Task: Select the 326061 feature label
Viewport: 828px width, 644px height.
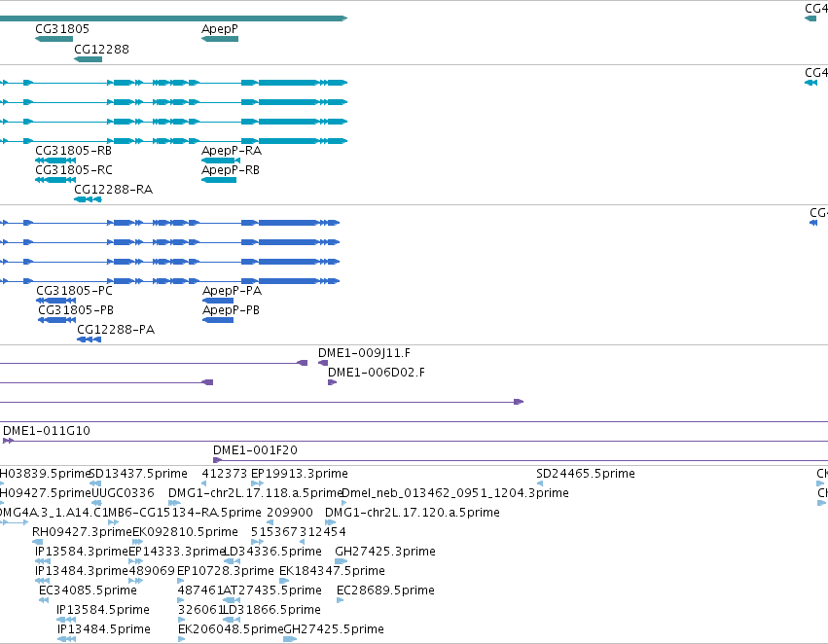Action: pyautogui.click(x=200, y=610)
